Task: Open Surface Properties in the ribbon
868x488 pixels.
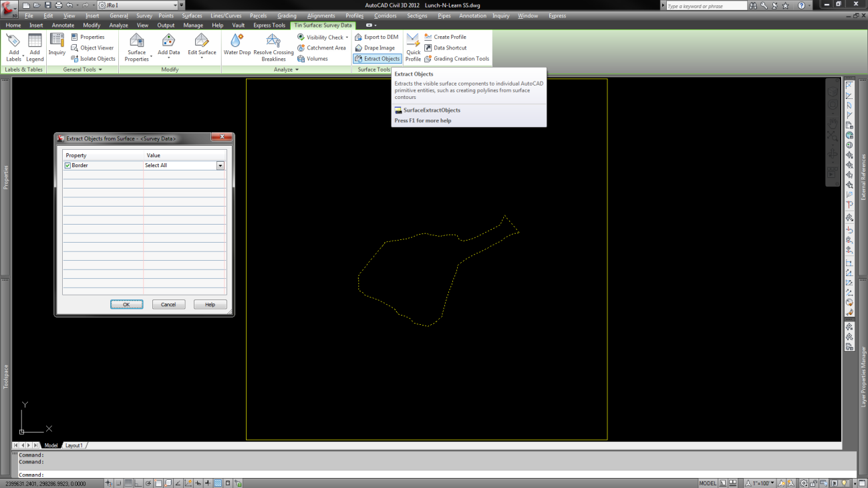Action: [x=136, y=47]
